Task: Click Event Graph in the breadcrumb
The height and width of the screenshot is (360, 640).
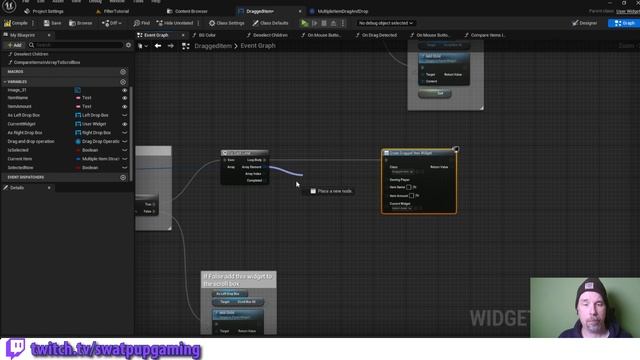Action: 258,46
